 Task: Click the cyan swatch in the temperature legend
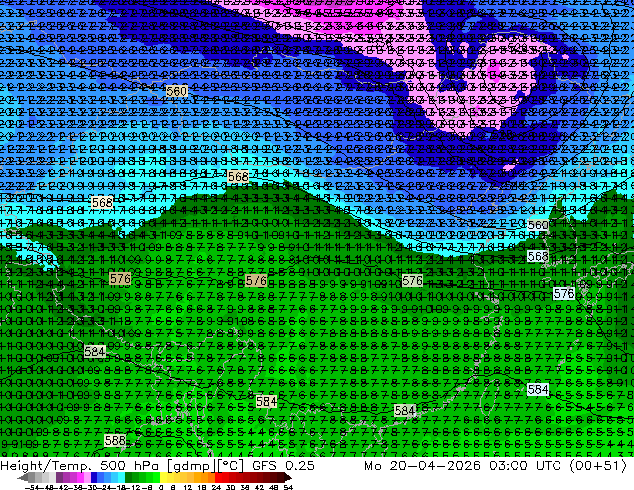(121, 477)
